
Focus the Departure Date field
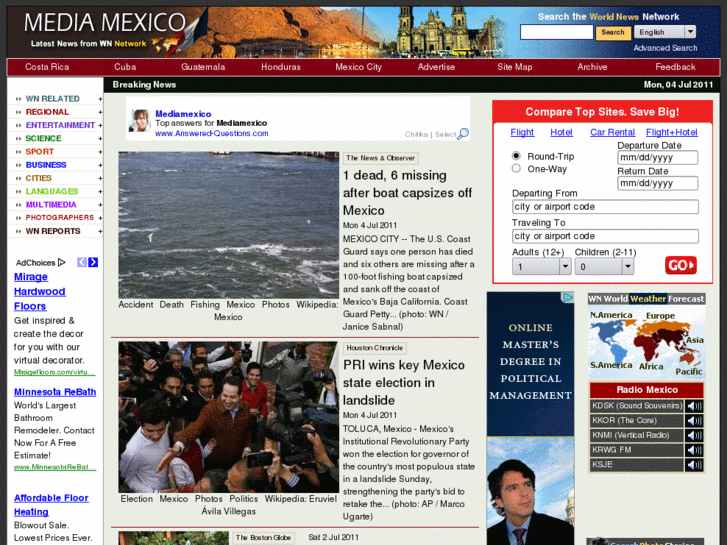coord(657,157)
